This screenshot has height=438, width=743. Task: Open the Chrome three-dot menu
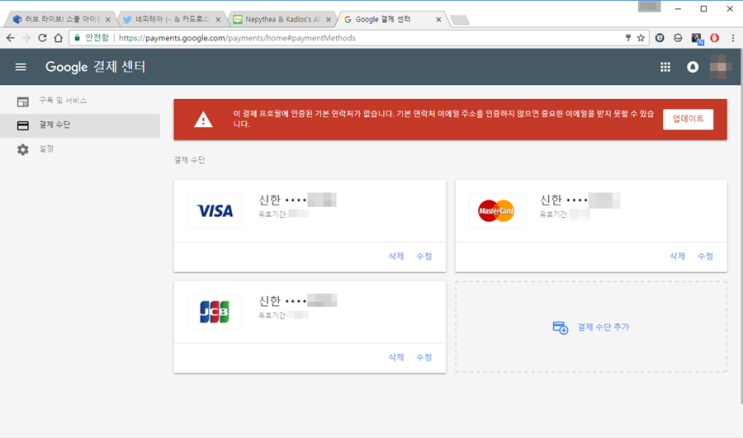point(733,38)
